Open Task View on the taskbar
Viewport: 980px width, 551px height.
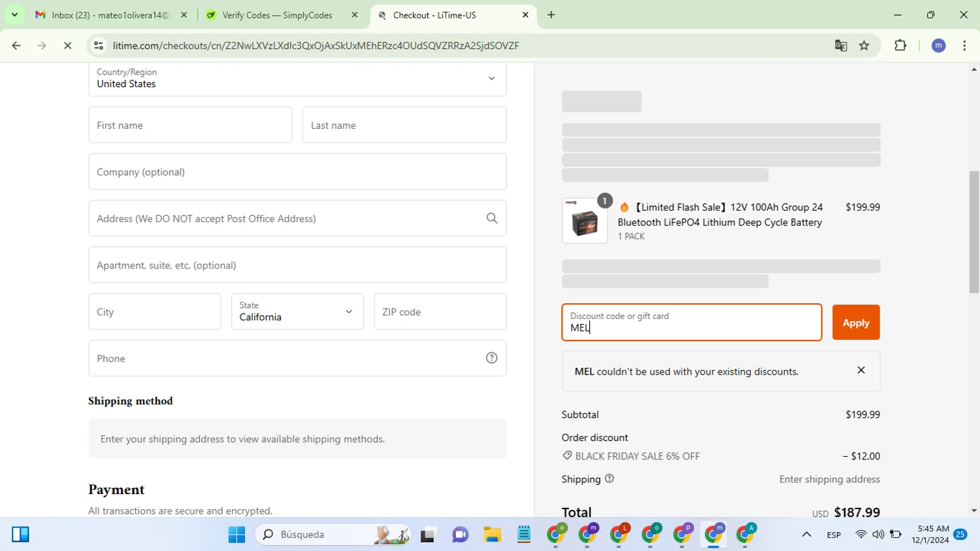428,535
